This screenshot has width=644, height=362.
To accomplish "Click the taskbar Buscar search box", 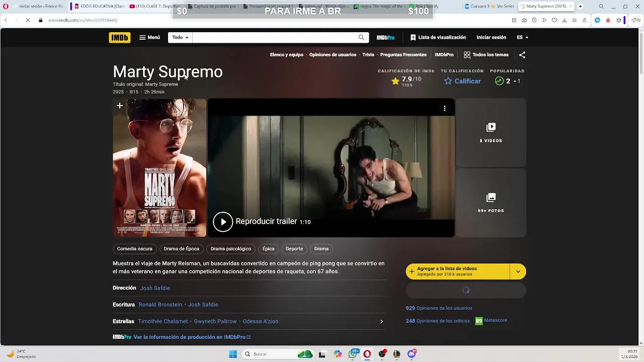I will (x=278, y=354).
